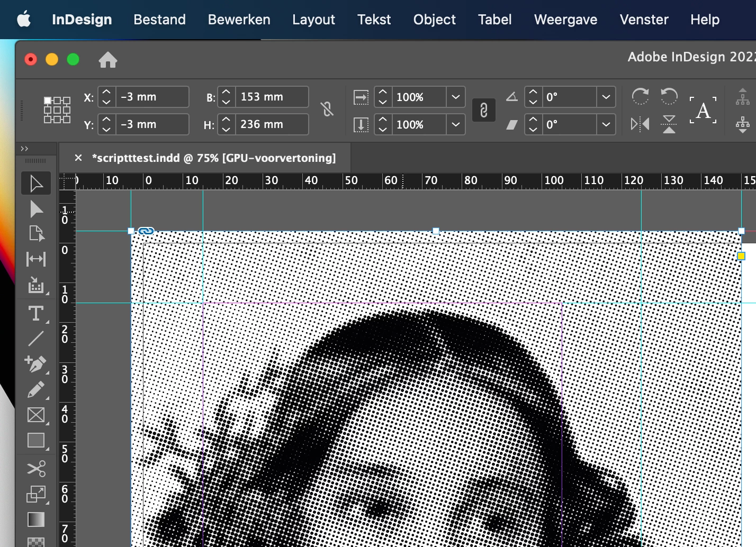Switch to scriptttest.indd document tab

click(x=214, y=158)
